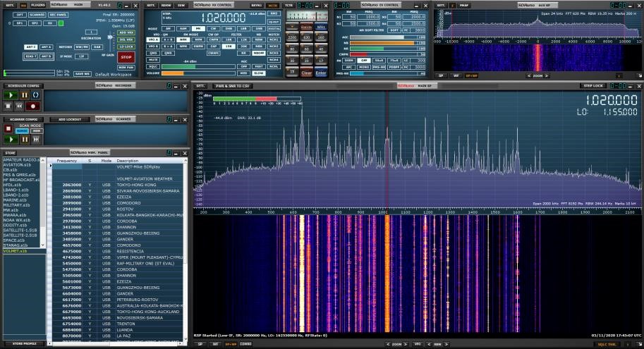
Task: Select VOLMET.s1b in the memory bank list
Action: pyautogui.click(x=16, y=250)
